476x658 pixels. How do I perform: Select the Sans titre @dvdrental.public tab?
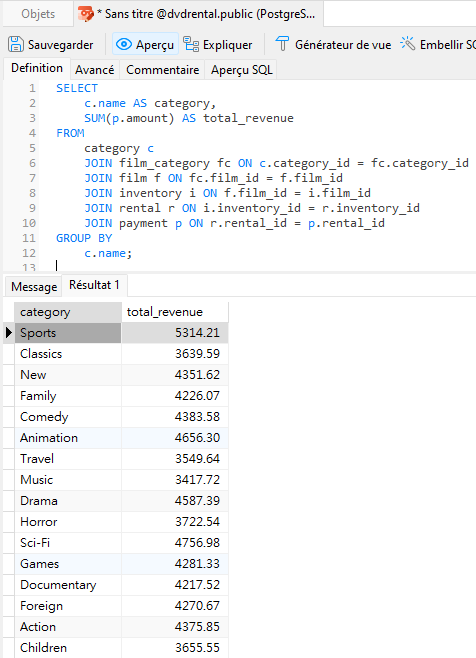click(x=198, y=14)
